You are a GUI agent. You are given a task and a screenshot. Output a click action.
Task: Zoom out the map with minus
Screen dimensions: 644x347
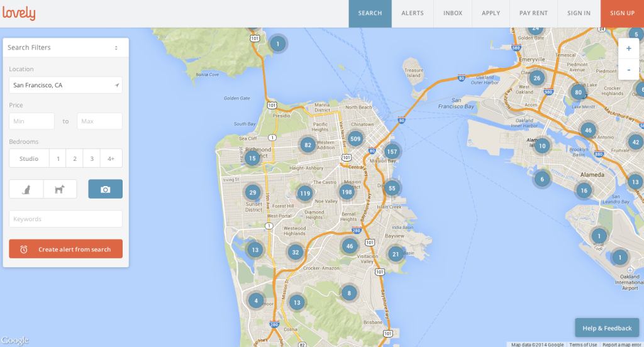coord(628,69)
